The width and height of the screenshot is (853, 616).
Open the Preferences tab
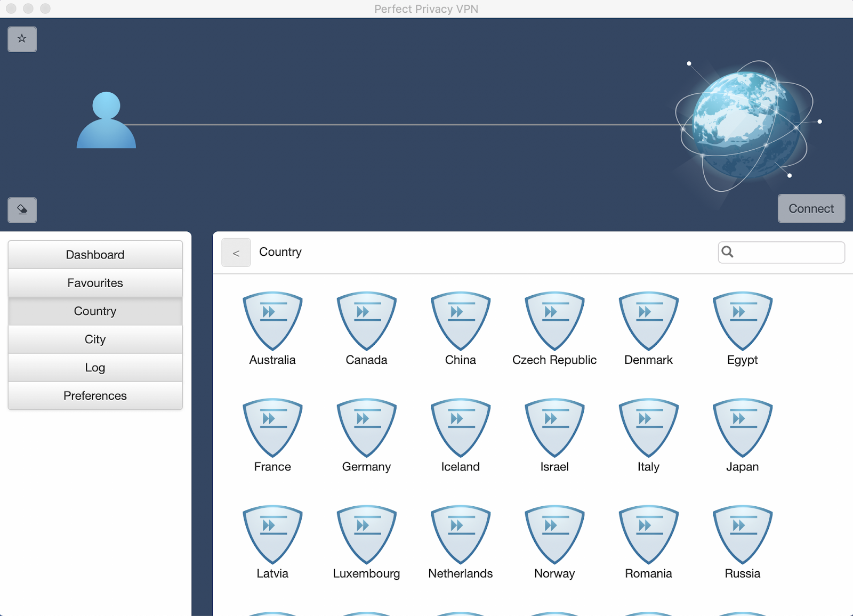pos(95,396)
